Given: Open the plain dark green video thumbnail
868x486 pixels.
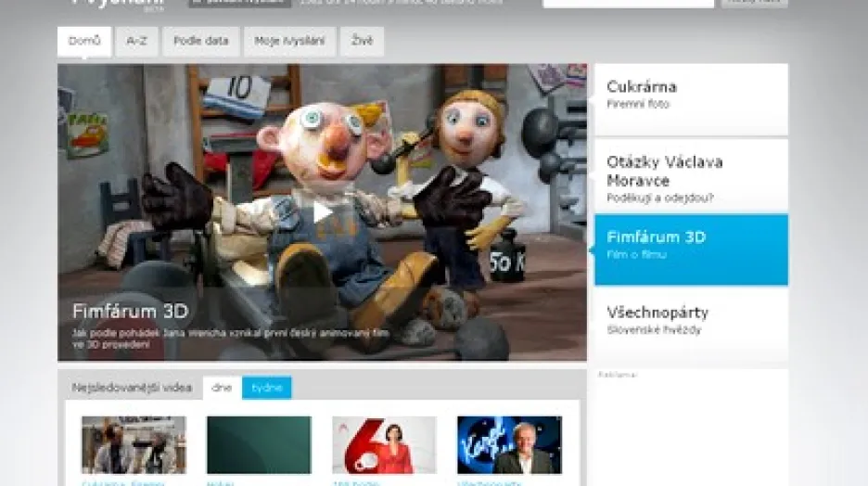Looking at the screenshot, I should pyautogui.click(x=259, y=445).
